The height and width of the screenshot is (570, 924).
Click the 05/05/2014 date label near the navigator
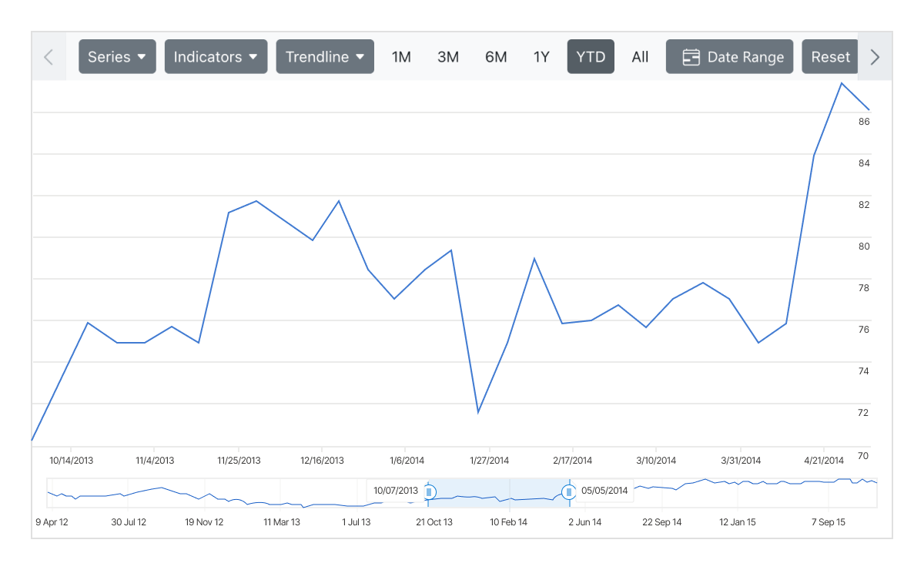[x=605, y=490]
